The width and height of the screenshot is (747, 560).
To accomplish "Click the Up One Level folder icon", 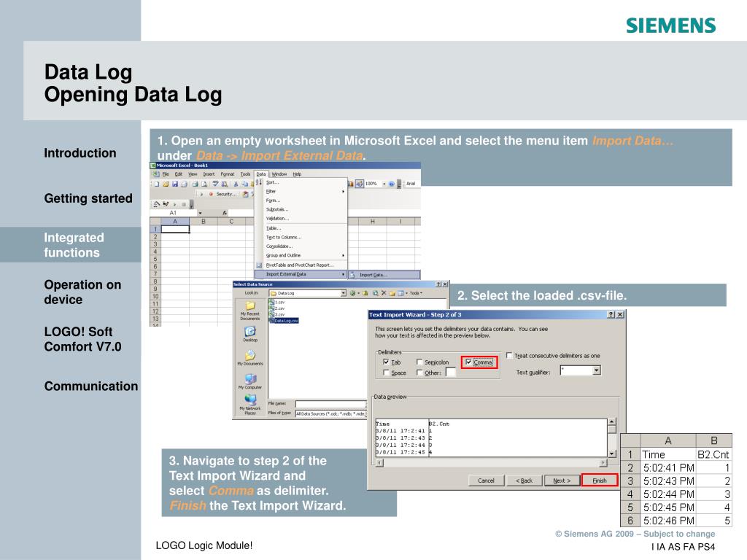I will [x=365, y=293].
